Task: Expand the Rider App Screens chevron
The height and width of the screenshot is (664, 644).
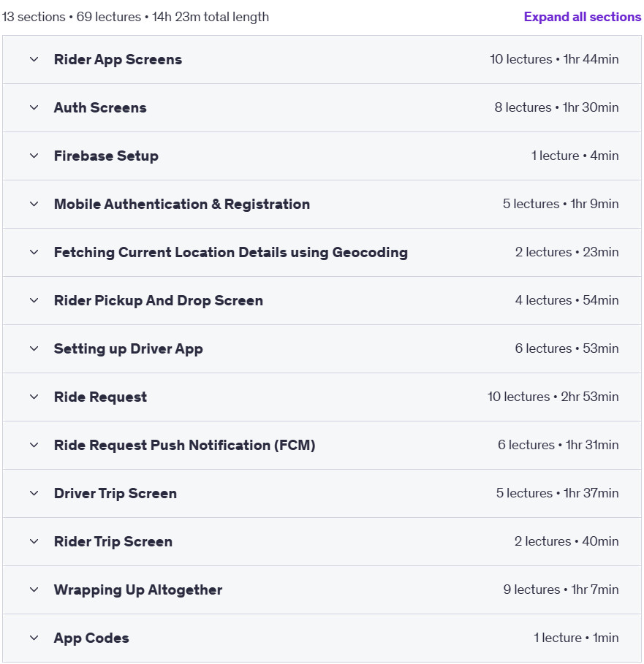Action: coord(34,59)
